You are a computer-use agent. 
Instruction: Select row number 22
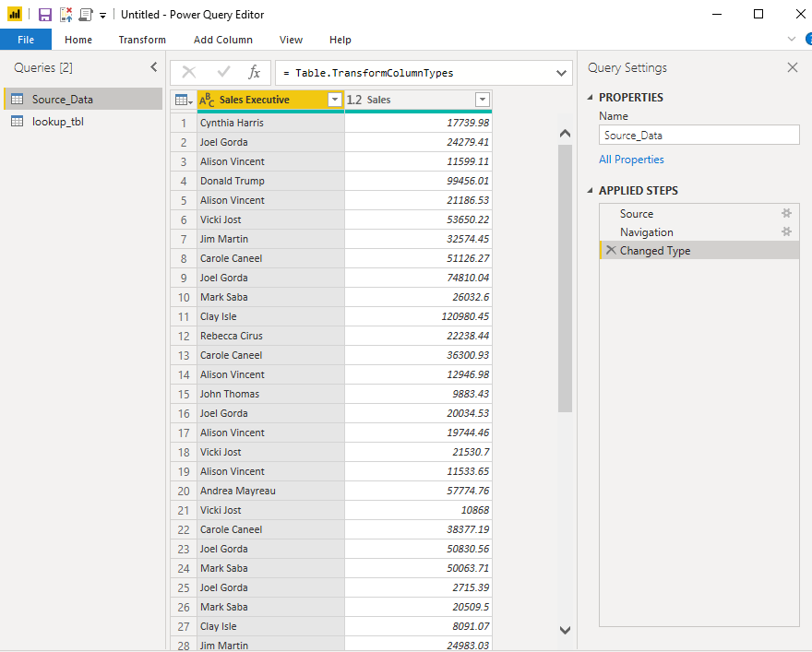coord(184,529)
